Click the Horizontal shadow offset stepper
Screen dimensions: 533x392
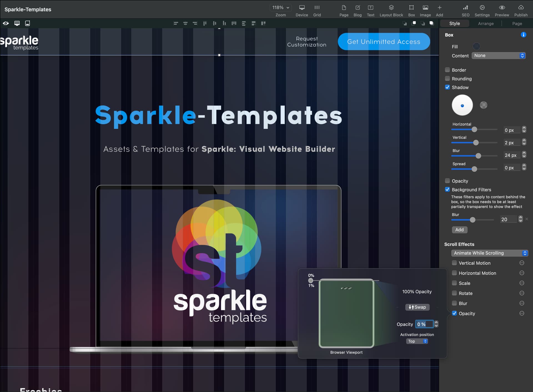coord(524,129)
